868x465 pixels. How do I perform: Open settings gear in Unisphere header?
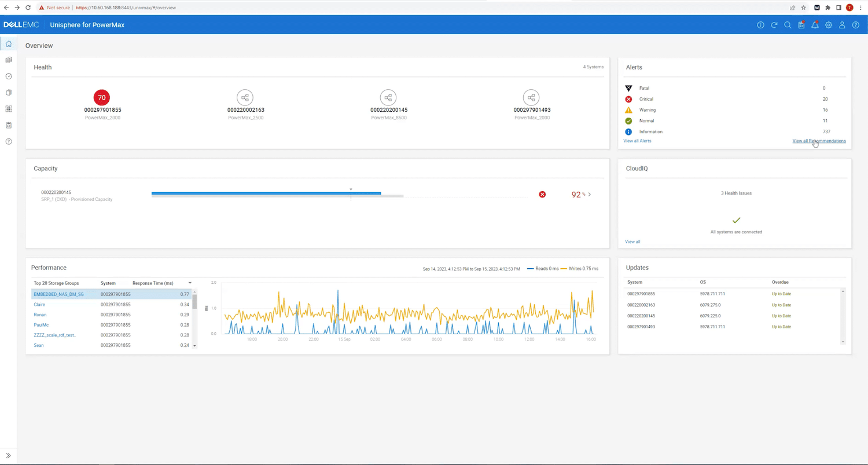pos(829,25)
